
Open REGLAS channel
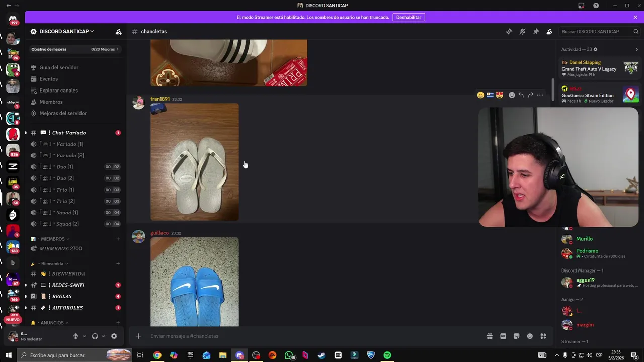tap(75, 296)
